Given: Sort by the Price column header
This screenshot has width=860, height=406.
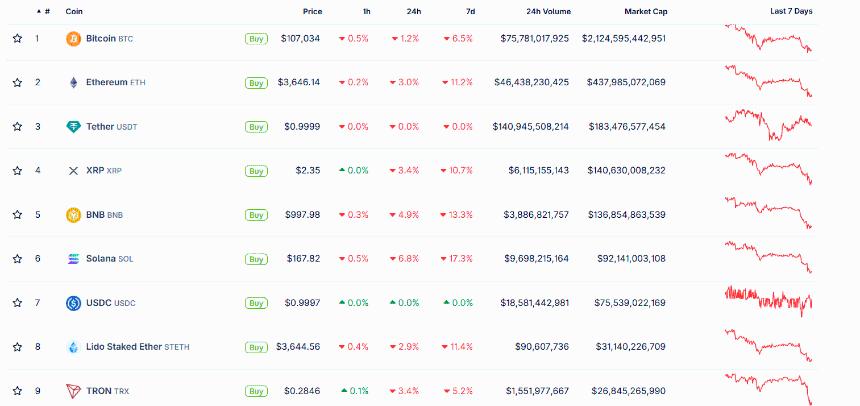Looking at the screenshot, I should click(312, 11).
